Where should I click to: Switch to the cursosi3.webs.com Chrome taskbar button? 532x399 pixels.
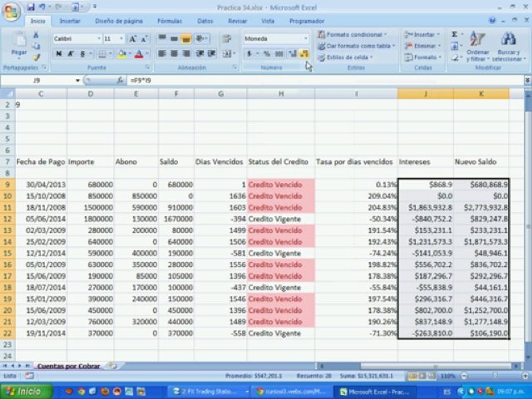(x=292, y=392)
